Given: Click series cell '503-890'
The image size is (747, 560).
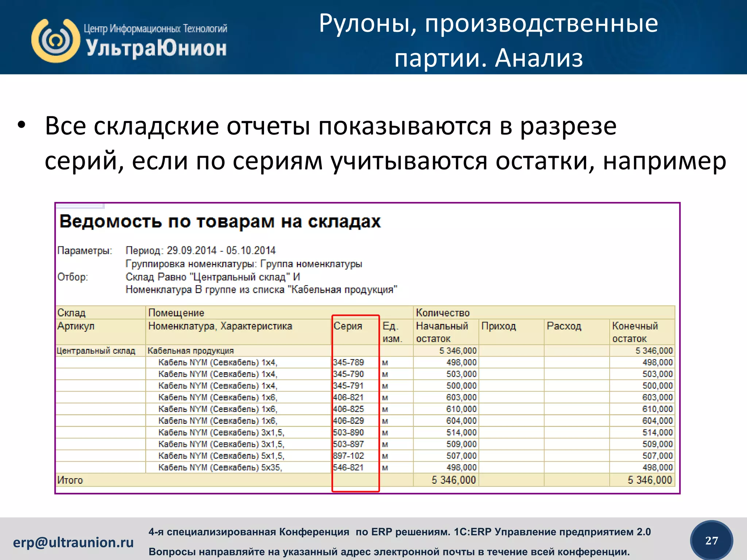Looking at the screenshot, I should (x=348, y=432).
